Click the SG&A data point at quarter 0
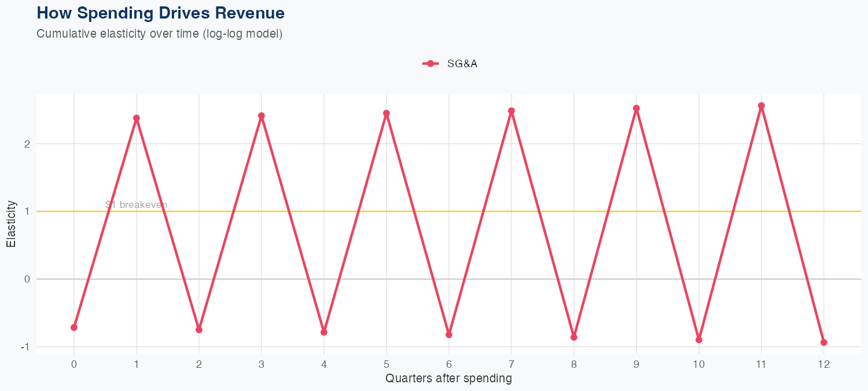Screen dimensions: 868x391 (74, 327)
